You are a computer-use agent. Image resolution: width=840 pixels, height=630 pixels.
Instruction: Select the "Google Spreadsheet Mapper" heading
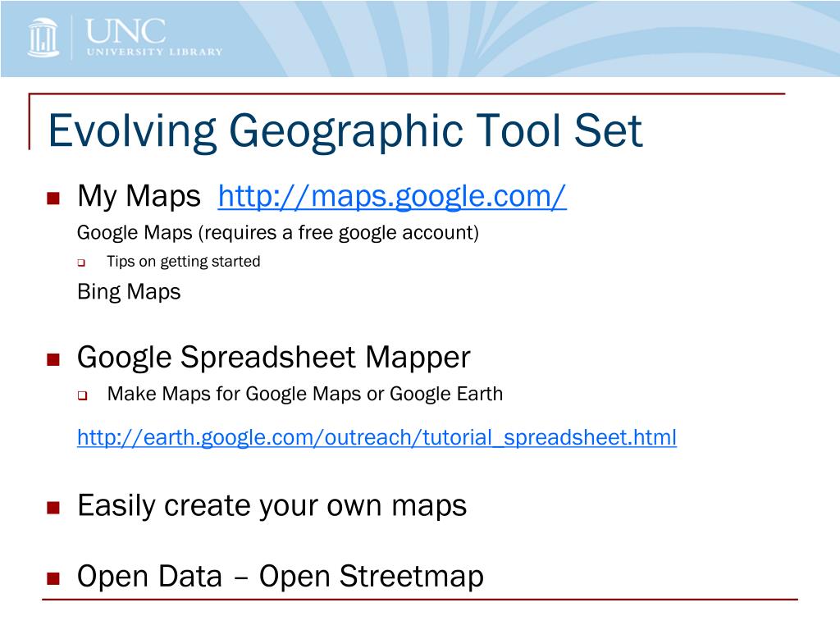[x=273, y=358]
